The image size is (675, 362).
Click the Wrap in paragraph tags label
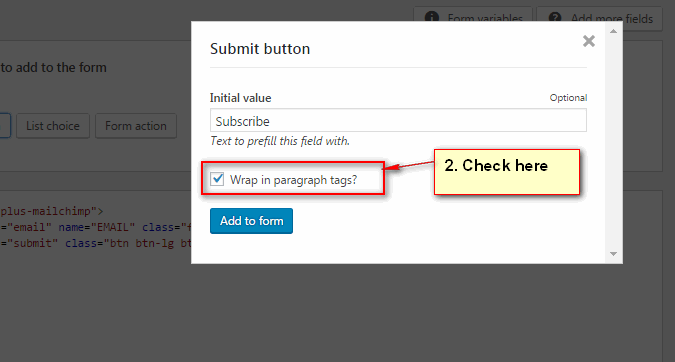point(293,180)
